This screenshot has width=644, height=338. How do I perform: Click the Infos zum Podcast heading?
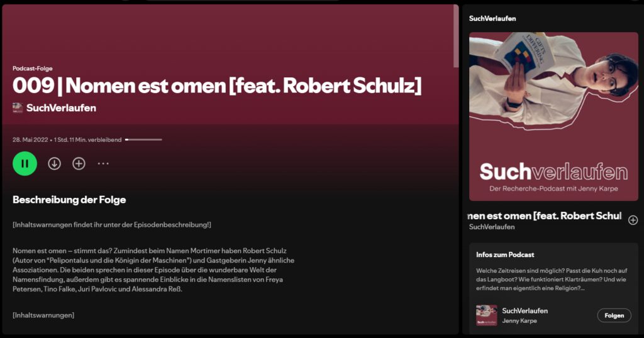click(x=505, y=254)
